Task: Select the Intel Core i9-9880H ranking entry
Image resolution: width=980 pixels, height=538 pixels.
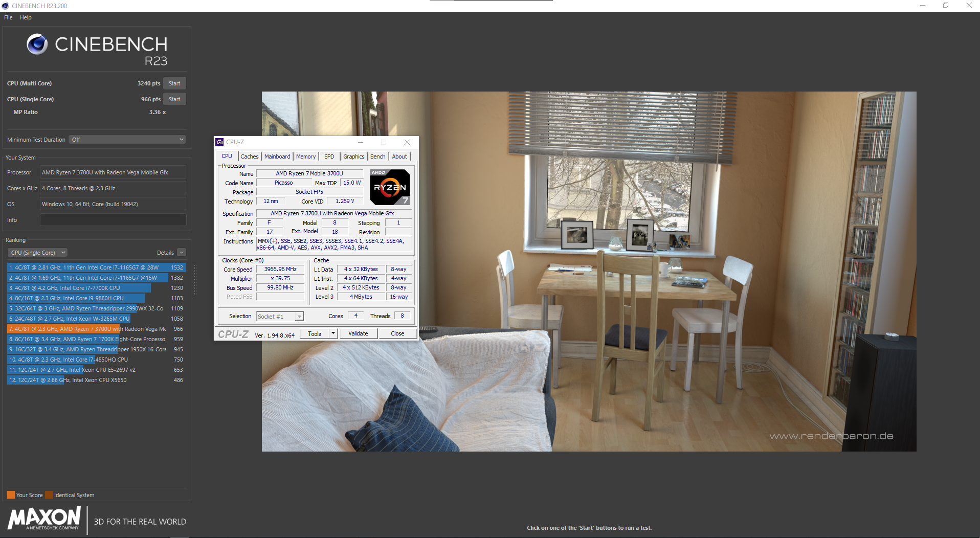Action: click(x=96, y=298)
